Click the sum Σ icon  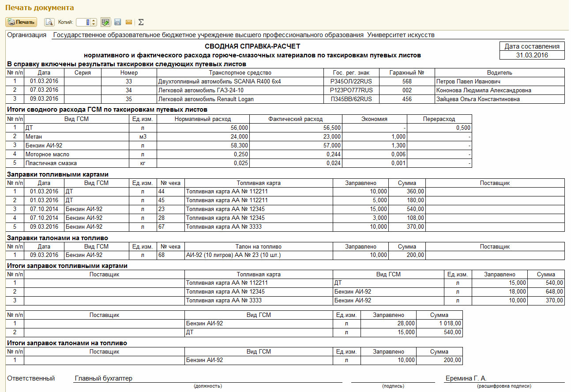click(x=141, y=22)
